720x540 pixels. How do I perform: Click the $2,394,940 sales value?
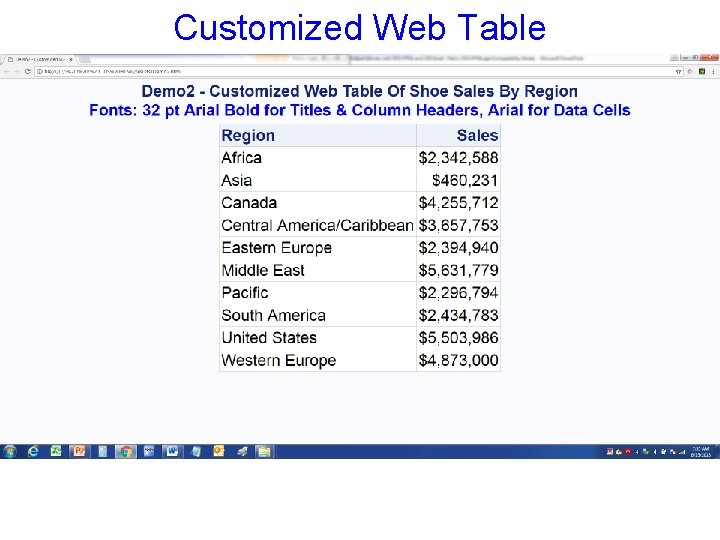458,248
